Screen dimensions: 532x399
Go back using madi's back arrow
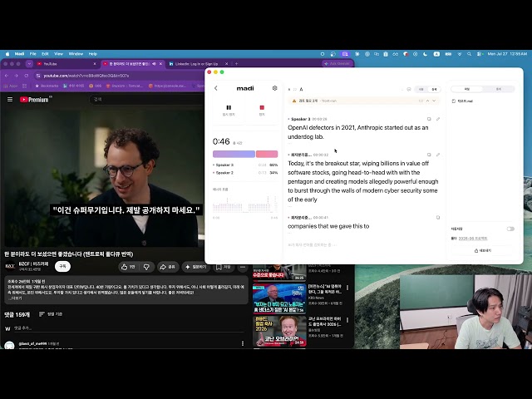216,88
